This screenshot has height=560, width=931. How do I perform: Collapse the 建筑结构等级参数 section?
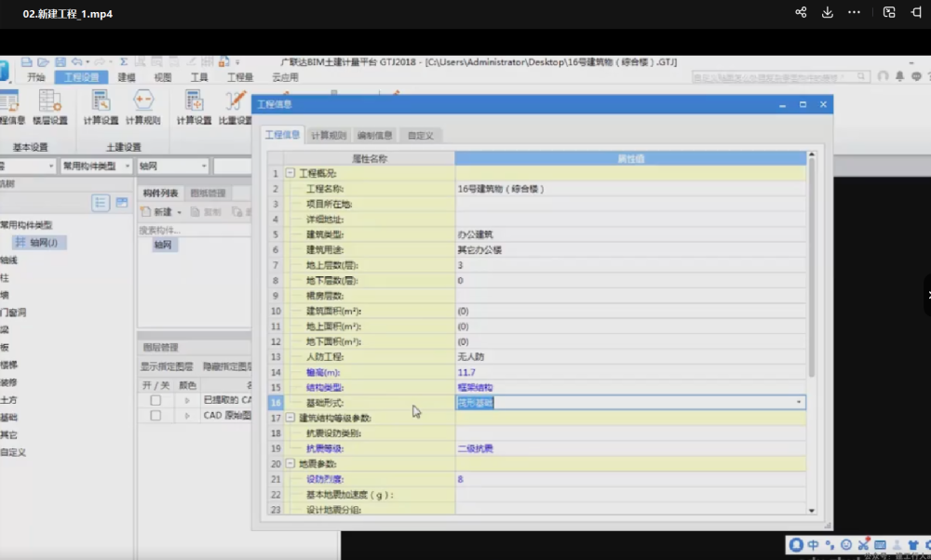point(290,418)
